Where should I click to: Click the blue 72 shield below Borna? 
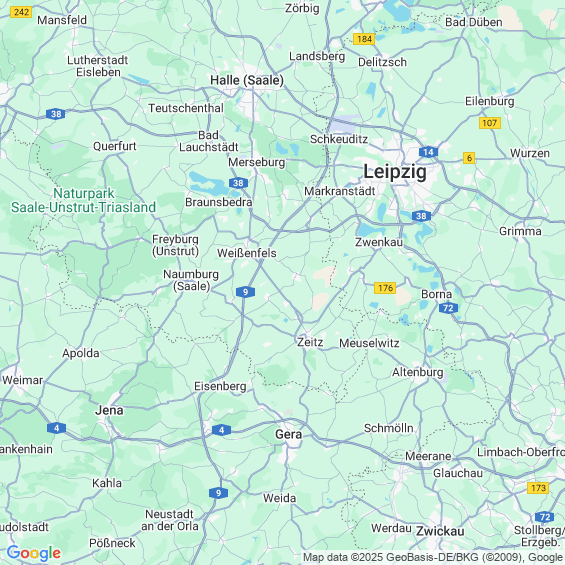tap(448, 308)
